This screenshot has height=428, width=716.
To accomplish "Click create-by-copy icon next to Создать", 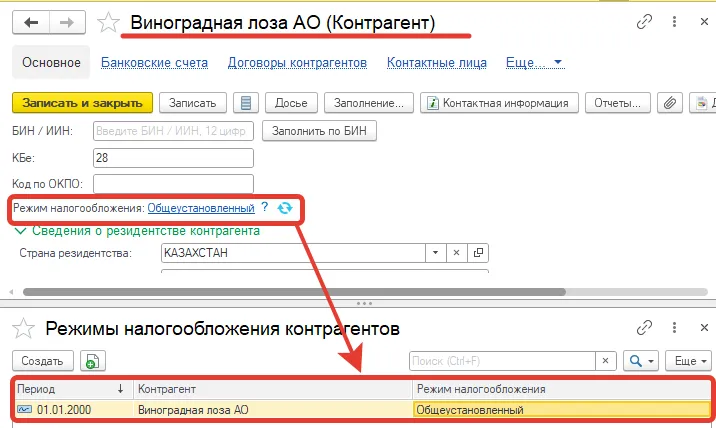I will click(x=93, y=361).
